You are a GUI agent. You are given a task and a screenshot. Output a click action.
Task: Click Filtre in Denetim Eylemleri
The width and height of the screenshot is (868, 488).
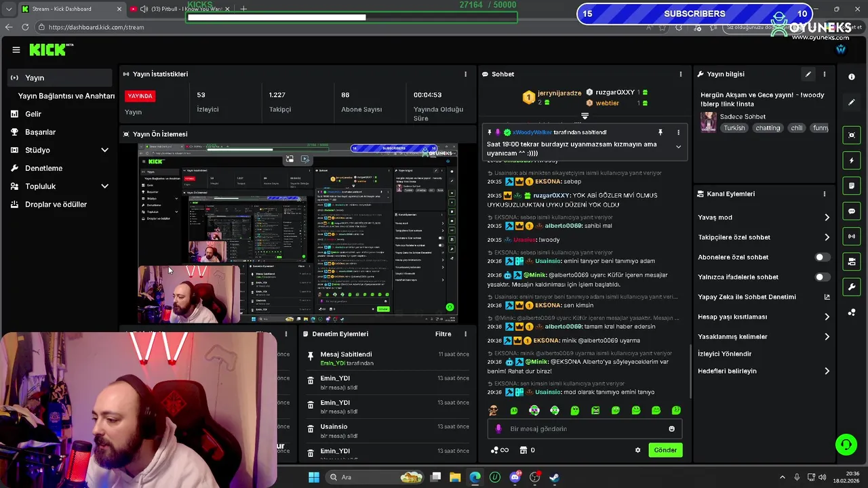pyautogui.click(x=443, y=334)
